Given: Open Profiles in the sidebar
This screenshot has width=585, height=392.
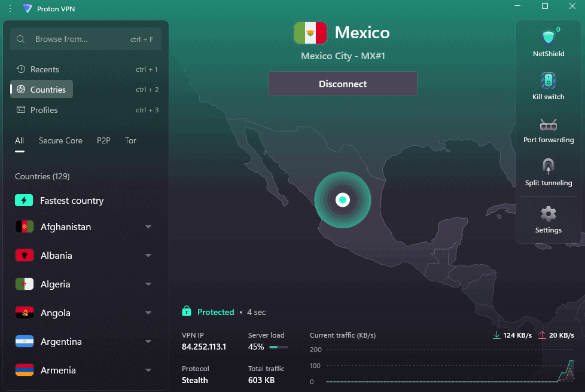Looking at the screenshot, I should point(44,110).
